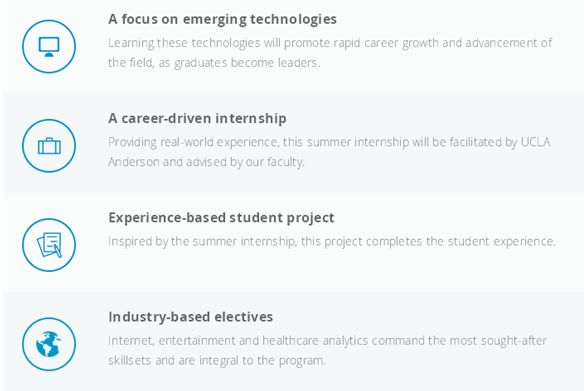The image size is (584, 391).
Task: Select the Industry-based electives heading
Action: (x=191, y=317)
